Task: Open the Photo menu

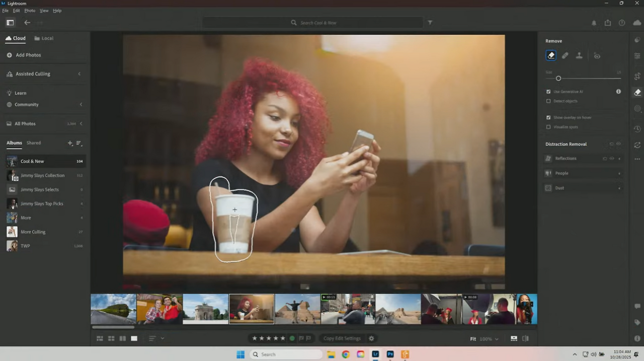Action: pos(30,11)
